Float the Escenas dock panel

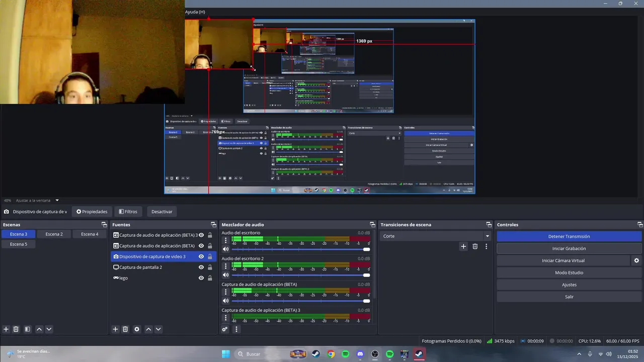(104, 225)
